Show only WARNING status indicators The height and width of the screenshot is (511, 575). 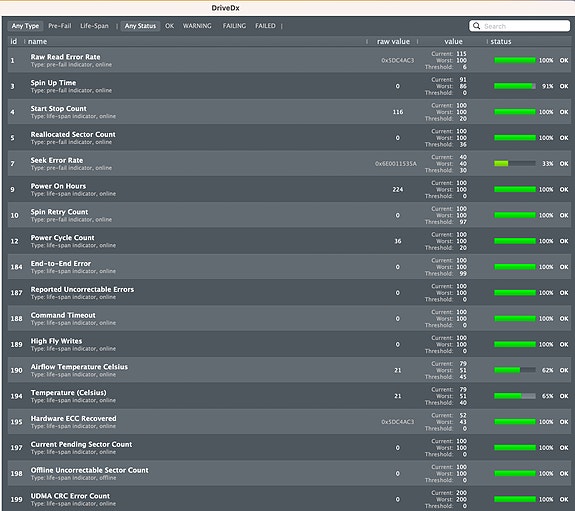[197, 26]
